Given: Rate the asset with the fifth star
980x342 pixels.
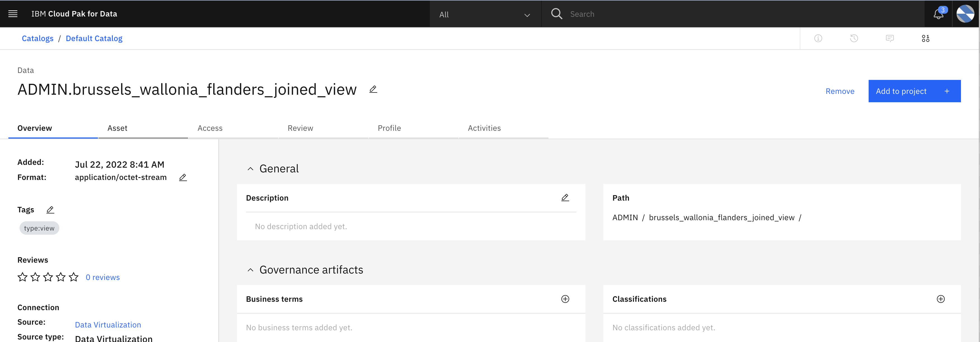Looking at the screenshot, I should (x=74, y=277).
